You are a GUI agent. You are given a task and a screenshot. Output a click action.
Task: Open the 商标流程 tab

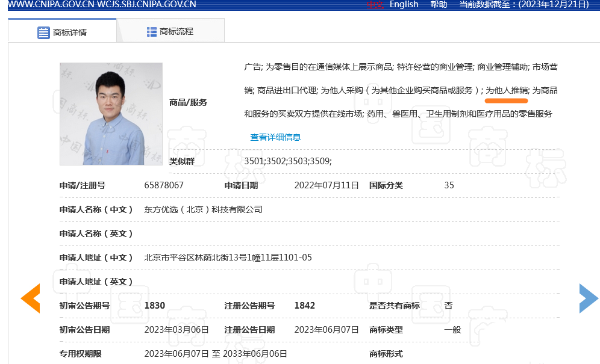170,31
